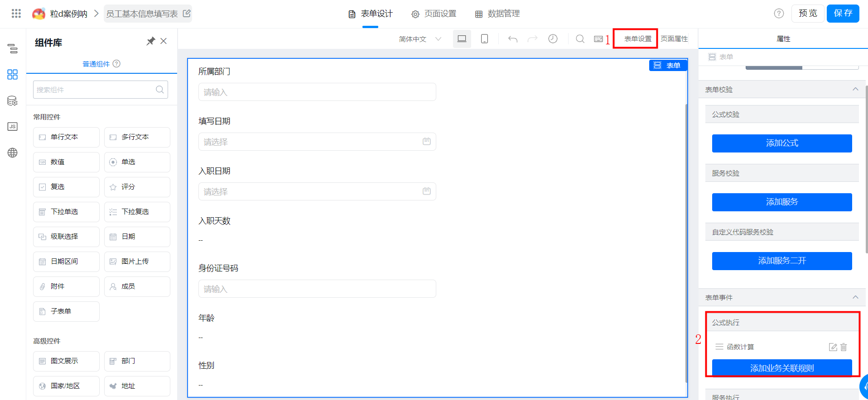Screen dimensions: 868x400
Task: Select the 下拉复选 component
Action: click(137, 212)
